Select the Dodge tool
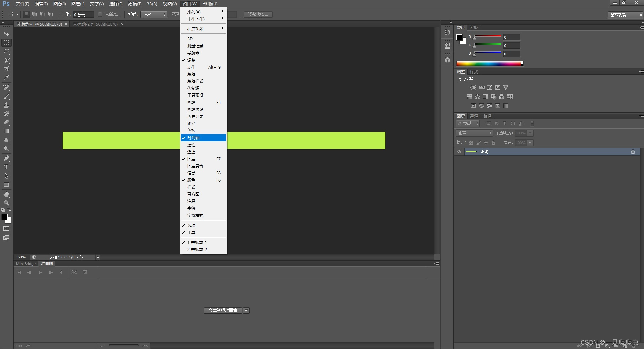Image resolution: width=644 pixels, height=349 pixels. (6, 149)
